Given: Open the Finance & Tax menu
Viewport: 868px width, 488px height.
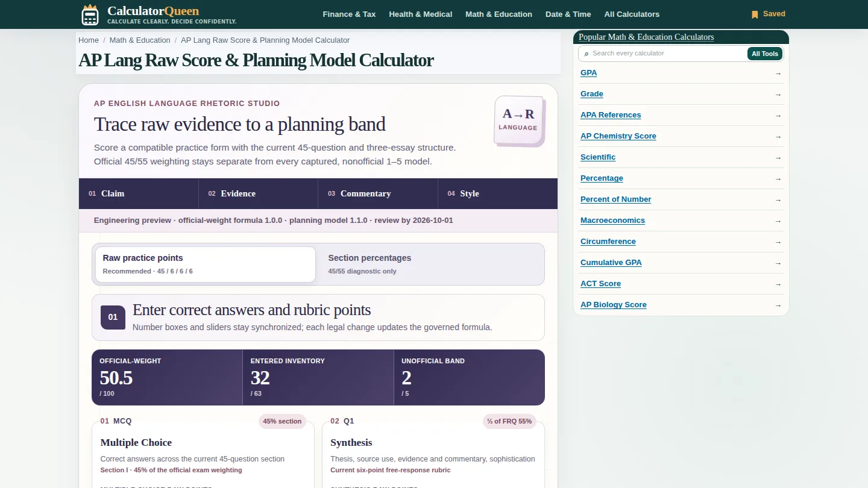Looking at the screenshot, I should point(349,14).
